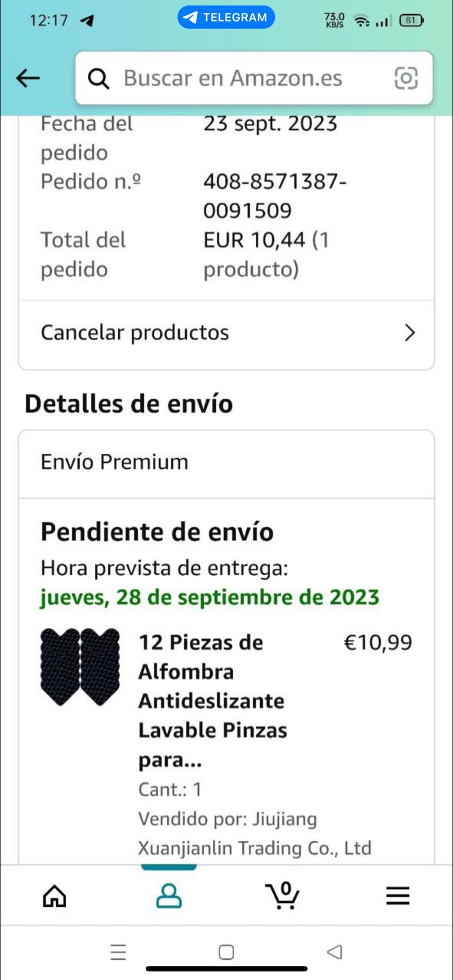Open the 12 Piezas de Alfombra title
This screenshot has width=453, height=980.
point(212,701)
